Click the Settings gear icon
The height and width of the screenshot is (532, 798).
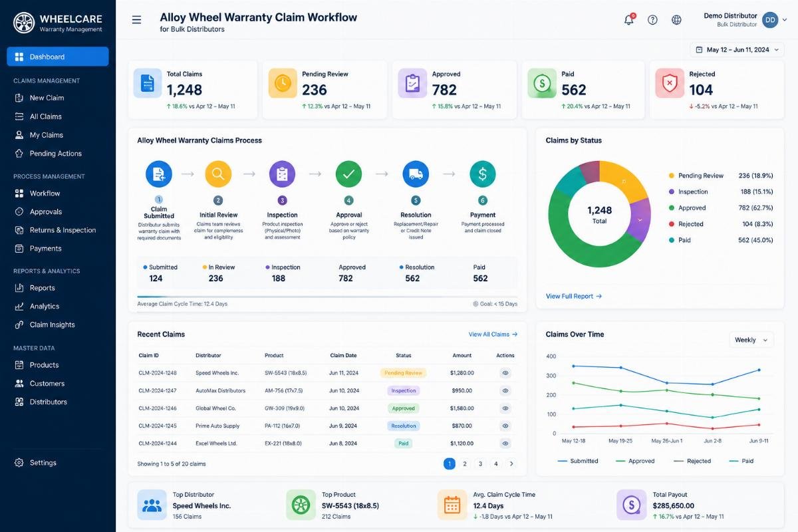pos(19,463)
